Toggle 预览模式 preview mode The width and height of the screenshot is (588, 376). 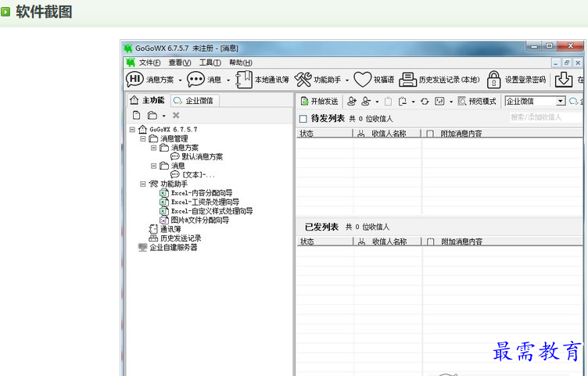click(x=477, y=101)
